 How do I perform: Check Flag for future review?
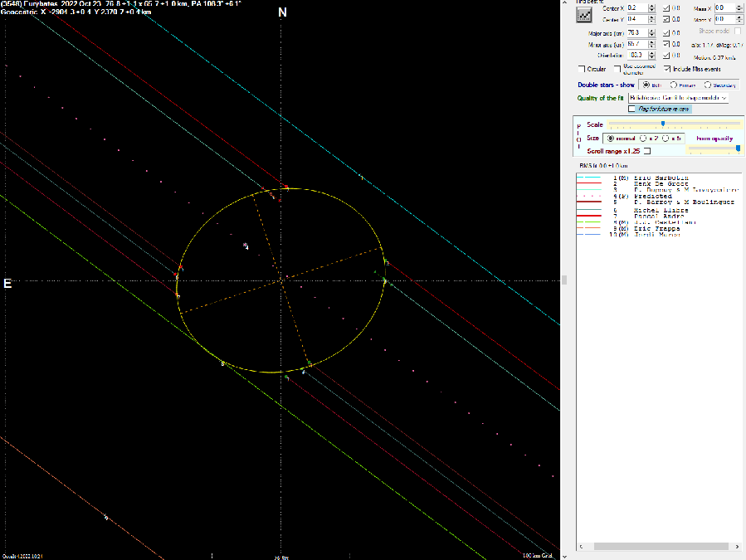632,109
